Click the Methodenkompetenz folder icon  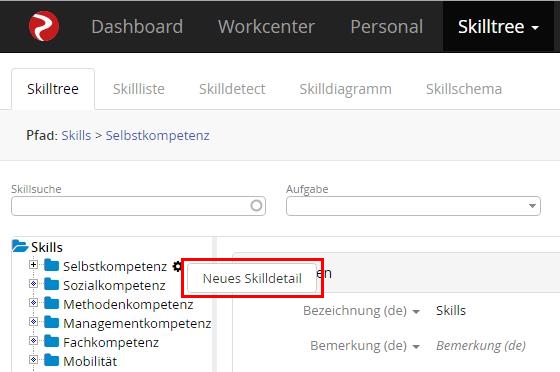pos(51,303)
